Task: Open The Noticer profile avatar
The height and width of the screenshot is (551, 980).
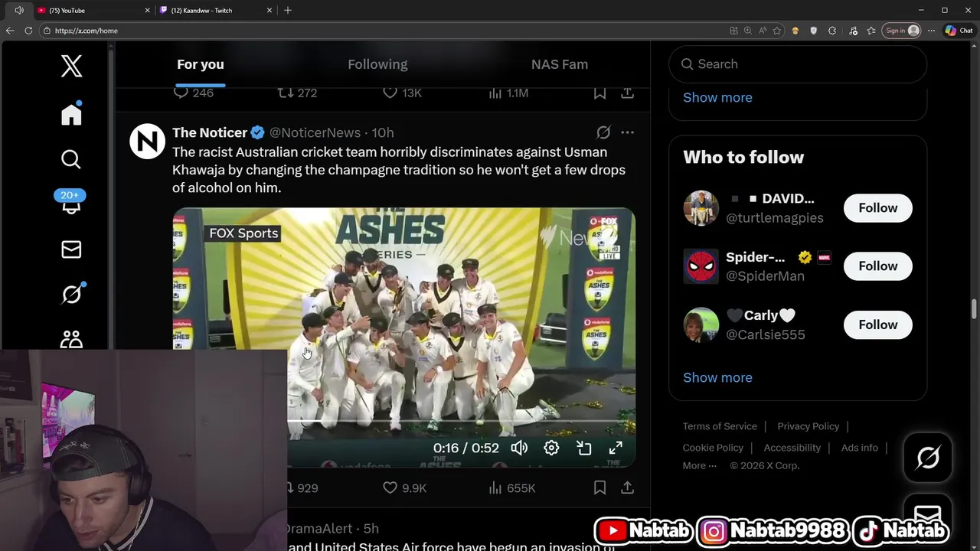Action: coord(147,141)
